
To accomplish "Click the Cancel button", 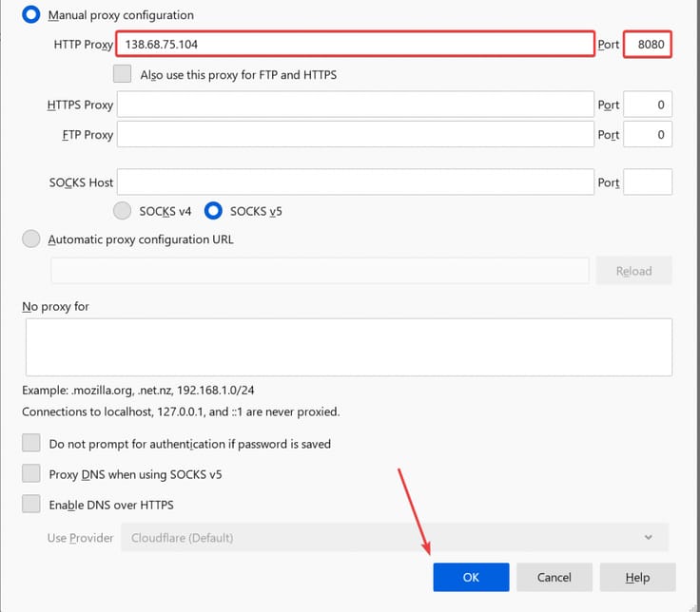I will [554, 578].
